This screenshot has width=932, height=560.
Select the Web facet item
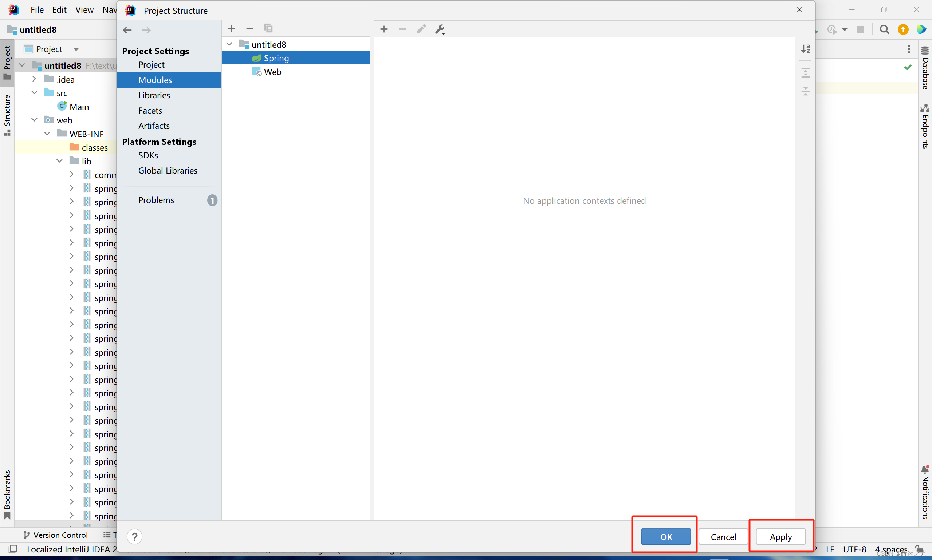(x=272, y=72)
